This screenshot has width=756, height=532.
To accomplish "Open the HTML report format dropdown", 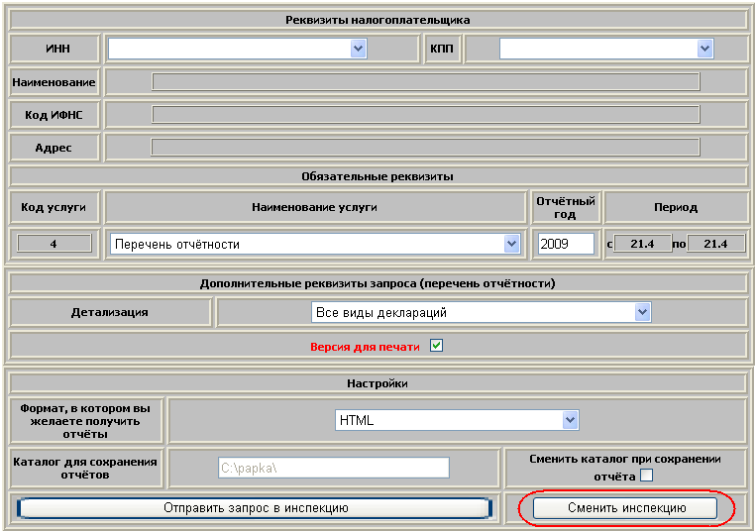I will coord(570,420).
